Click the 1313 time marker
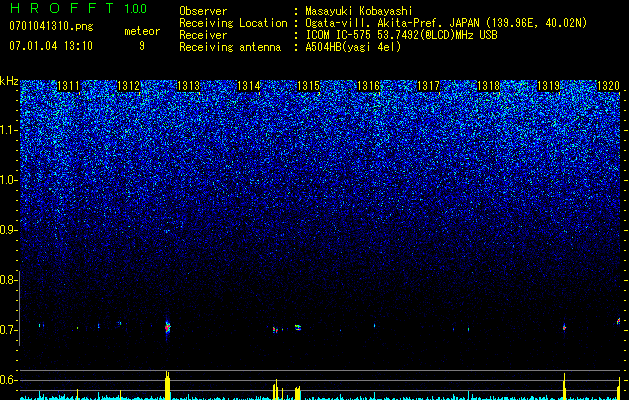 pyautogui.click(x=189, y=86)
